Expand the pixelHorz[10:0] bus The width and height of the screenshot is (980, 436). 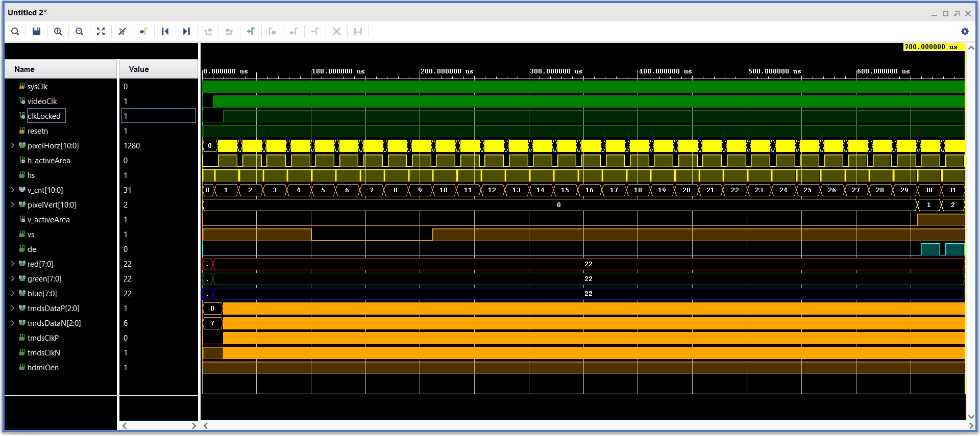[x=13, y=146]
